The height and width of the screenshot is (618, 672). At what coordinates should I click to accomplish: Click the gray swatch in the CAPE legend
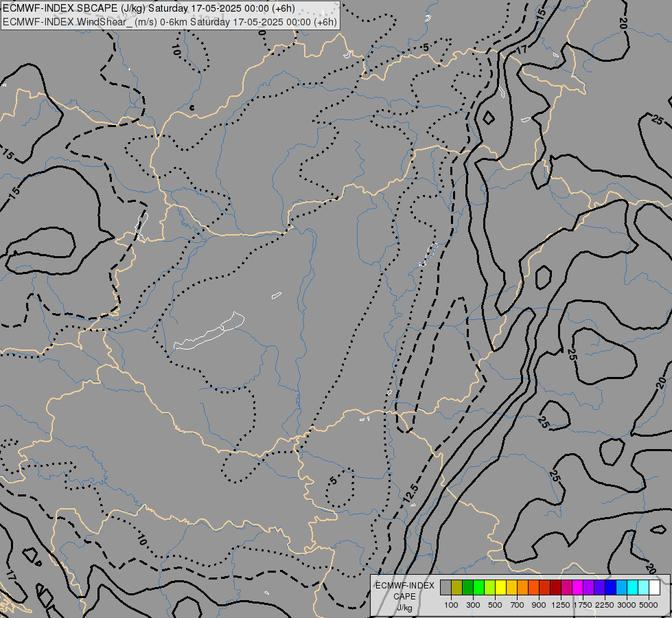(445, 588)
